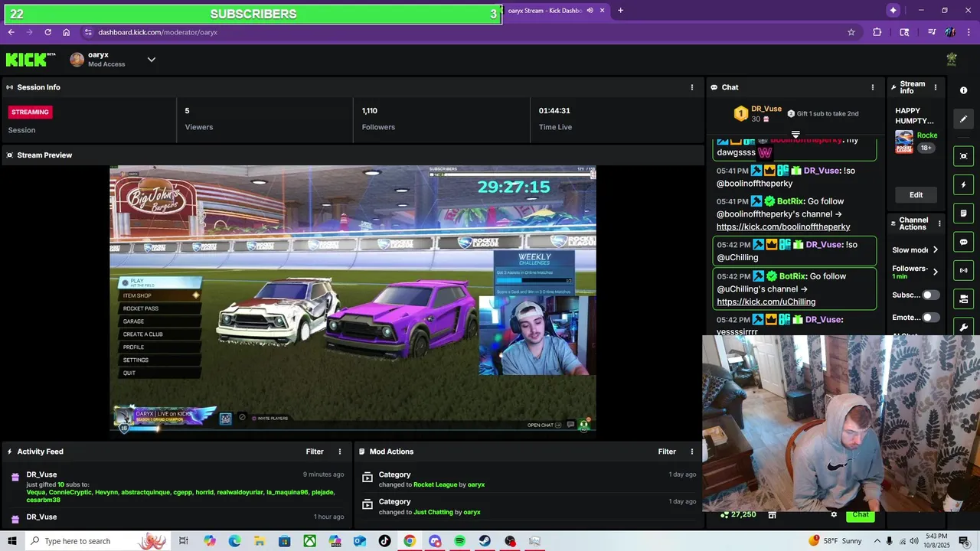This screenshot has height=551, width=980.
Task: Reload the browser page
Action: point(47,32)
